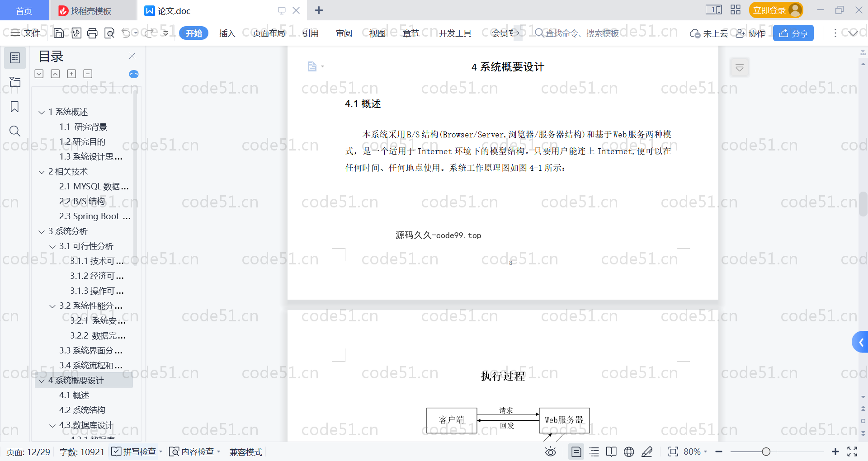Select the 视图 ribbon tab
The height and width of the screenshot is (461, 868).
(377, 33)
